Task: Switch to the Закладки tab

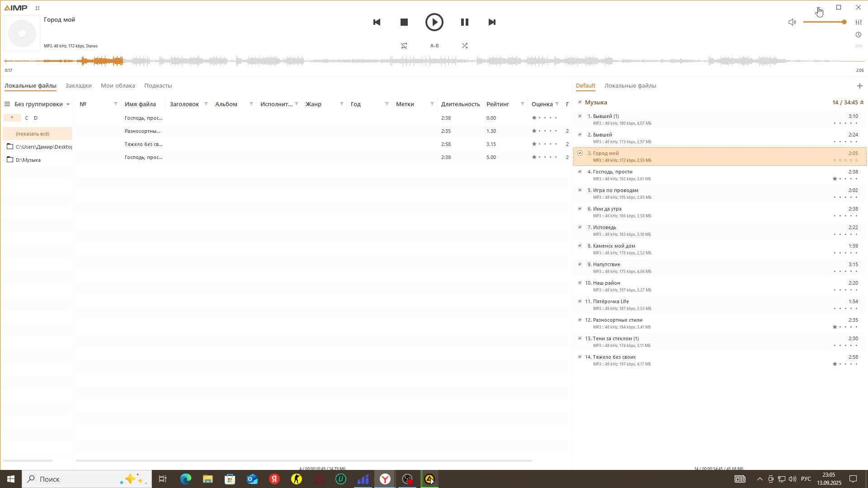Action: (x=78, y=85)
